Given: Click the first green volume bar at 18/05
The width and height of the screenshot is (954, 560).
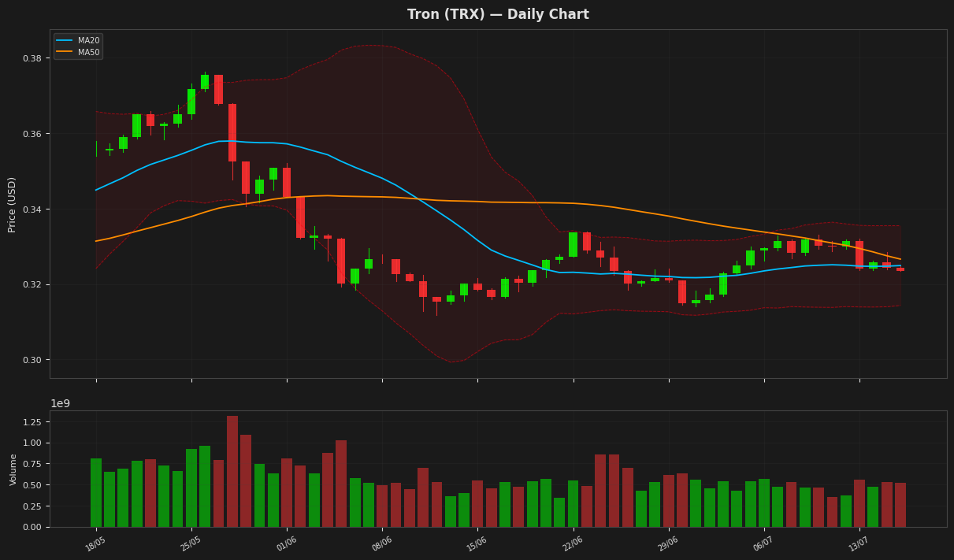Looking at the screenshot, I should coord(96,493).
